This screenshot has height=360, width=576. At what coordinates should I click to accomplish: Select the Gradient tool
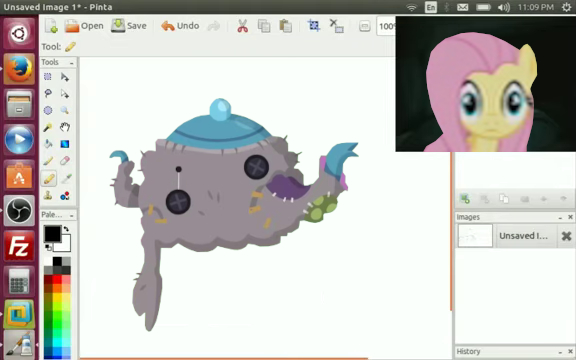65,144
